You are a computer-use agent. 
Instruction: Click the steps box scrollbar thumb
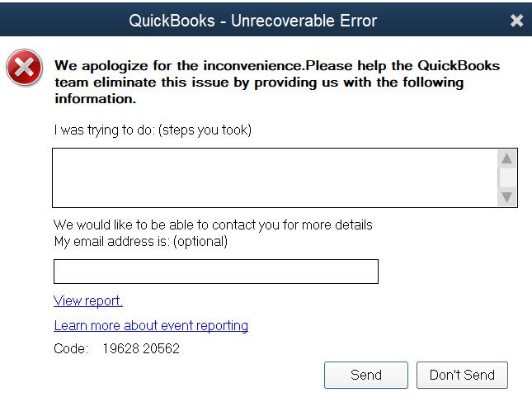tap(507, 177)
